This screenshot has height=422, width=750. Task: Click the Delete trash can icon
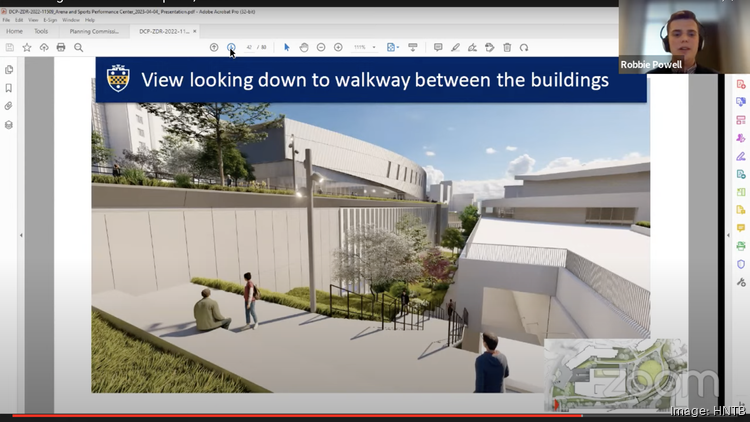(507, 47)
